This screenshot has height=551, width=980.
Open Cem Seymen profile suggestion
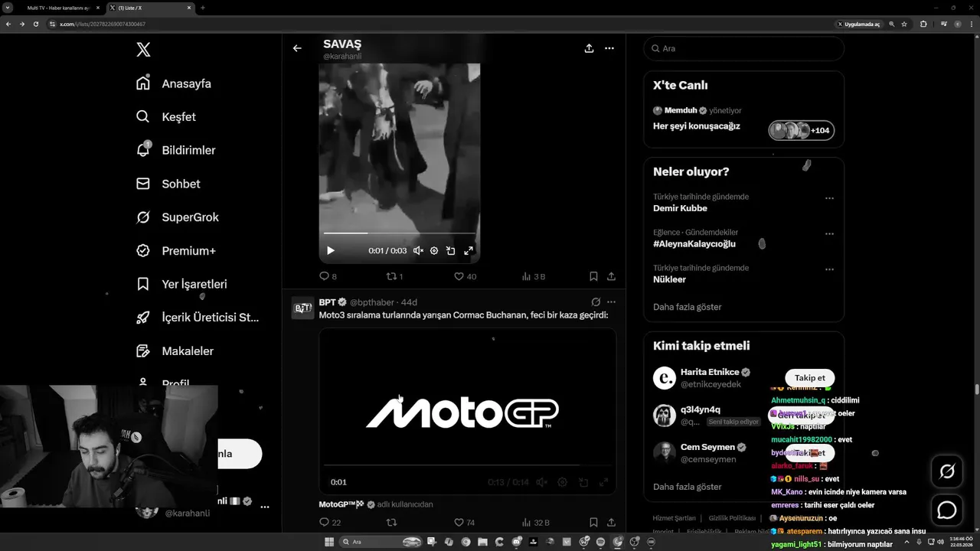707,447
